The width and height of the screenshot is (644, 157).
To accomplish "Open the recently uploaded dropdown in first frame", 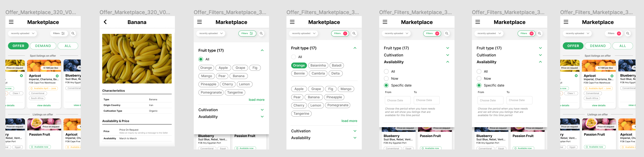I will pos(23,33).
